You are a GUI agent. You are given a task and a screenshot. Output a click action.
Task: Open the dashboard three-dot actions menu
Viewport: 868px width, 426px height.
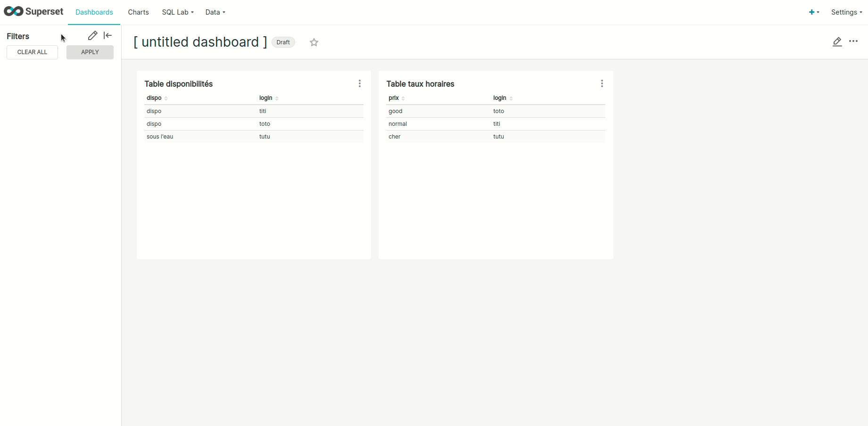[853, 41]
